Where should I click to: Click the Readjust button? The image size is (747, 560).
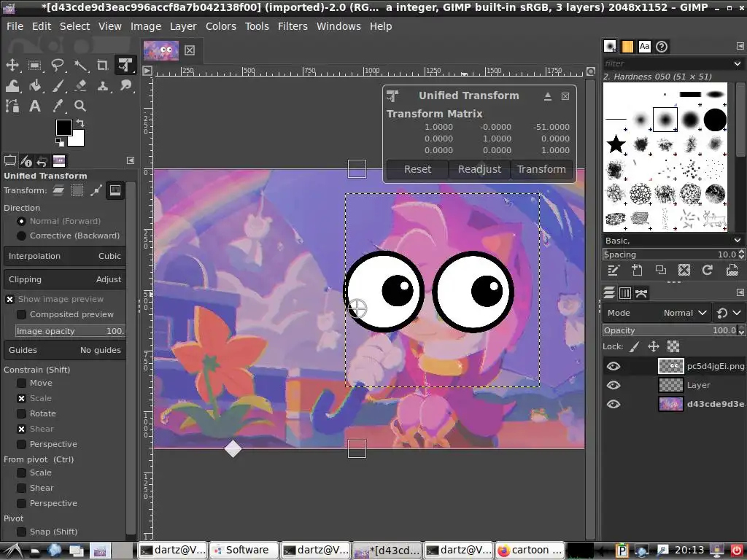tap(479, 169)
